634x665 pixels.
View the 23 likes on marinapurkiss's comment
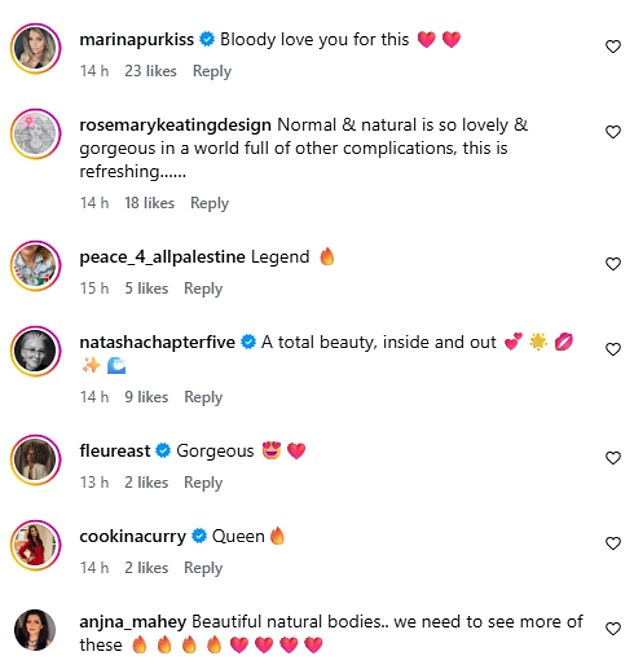150,71
